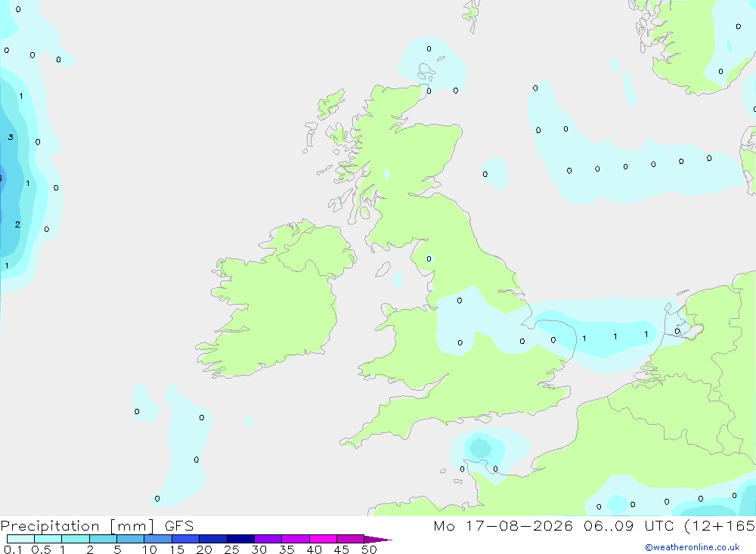
Task: Click the forecast offset text "(12+165"
Action: pos(720,525)
